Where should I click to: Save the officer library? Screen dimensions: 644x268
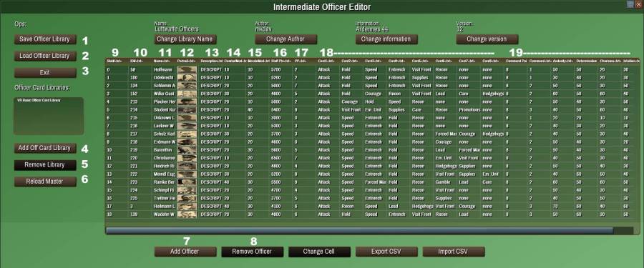pyautogui.click(x=45, y=39)
